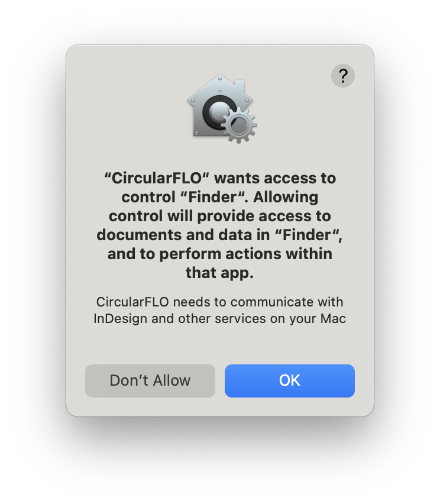Click the line "InDesign and other services on your Mac"
Viewport: 440px width, 504px height.
pos(220,319)
